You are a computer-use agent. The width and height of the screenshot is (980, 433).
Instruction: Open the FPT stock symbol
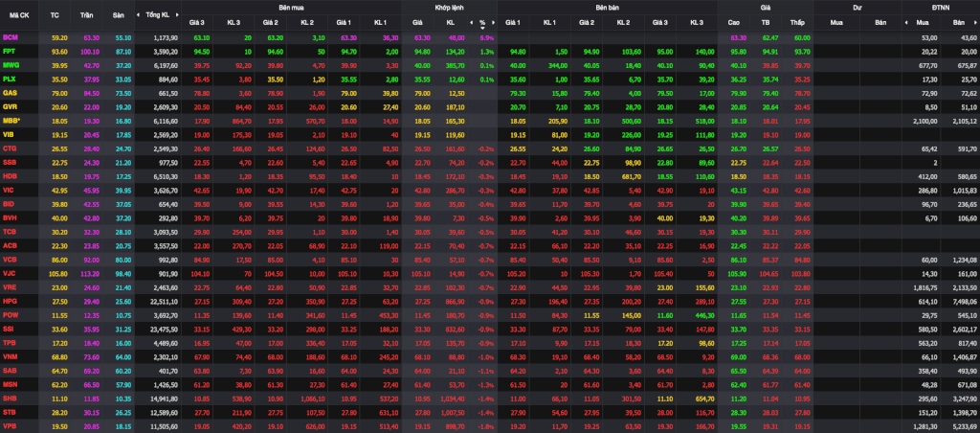[x=9, y=51]
